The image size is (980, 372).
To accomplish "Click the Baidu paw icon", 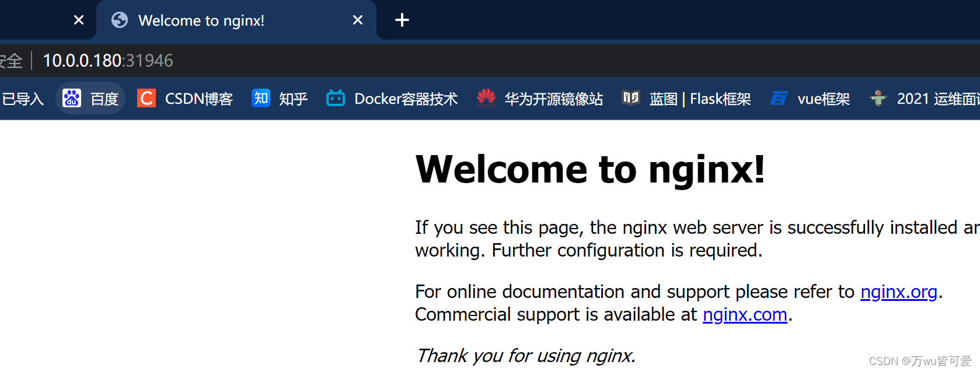I will coord(72,98).
